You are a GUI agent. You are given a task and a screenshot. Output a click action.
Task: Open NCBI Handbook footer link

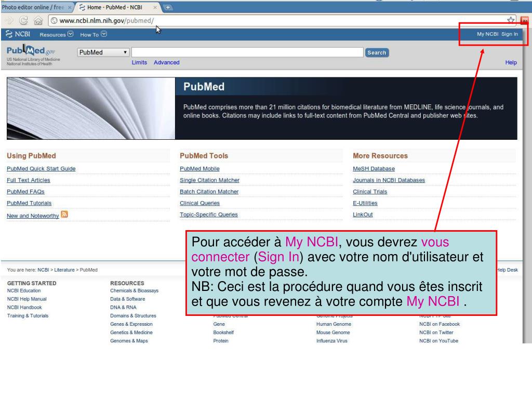(x=24, y=308)
